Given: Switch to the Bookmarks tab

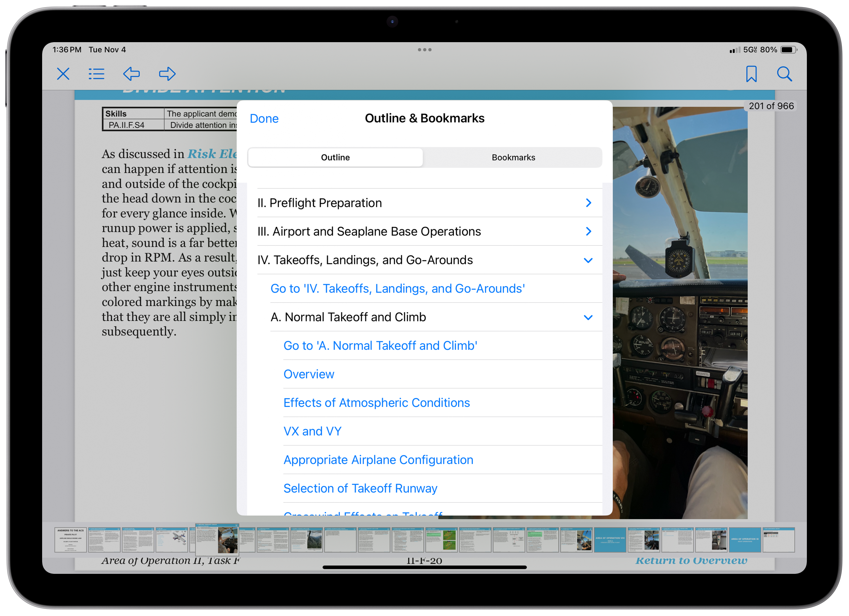Looking at the screenshot, I should click(x=513, y=157).
